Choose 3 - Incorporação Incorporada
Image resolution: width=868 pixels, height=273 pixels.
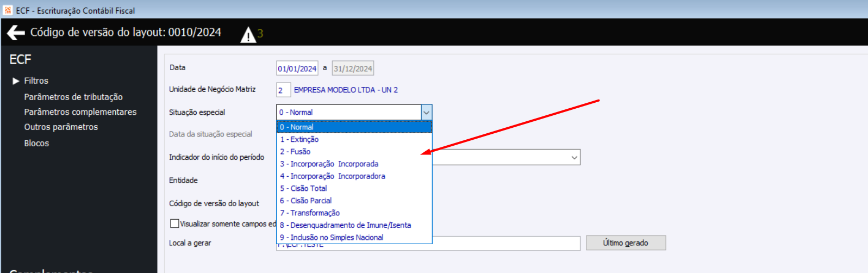[x=354, y=164]
